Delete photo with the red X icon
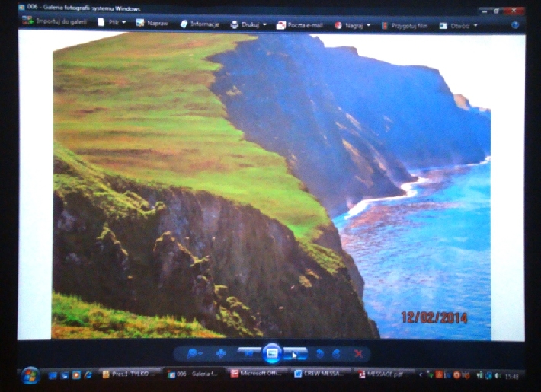This screenshot has height=392, width=541. (358, 353)
